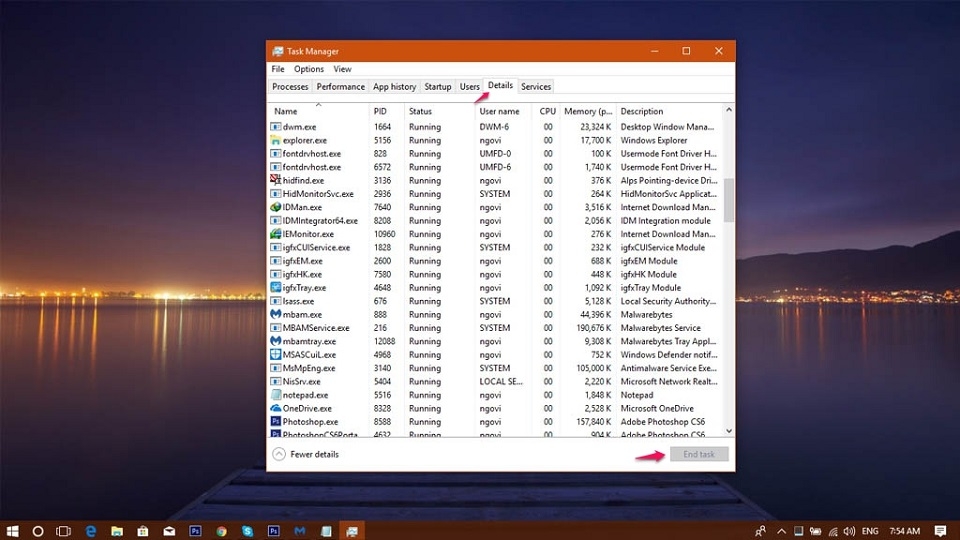960x540 pixels.
Task: Sort processes by Name column header
Action: [x=286, y=111]
